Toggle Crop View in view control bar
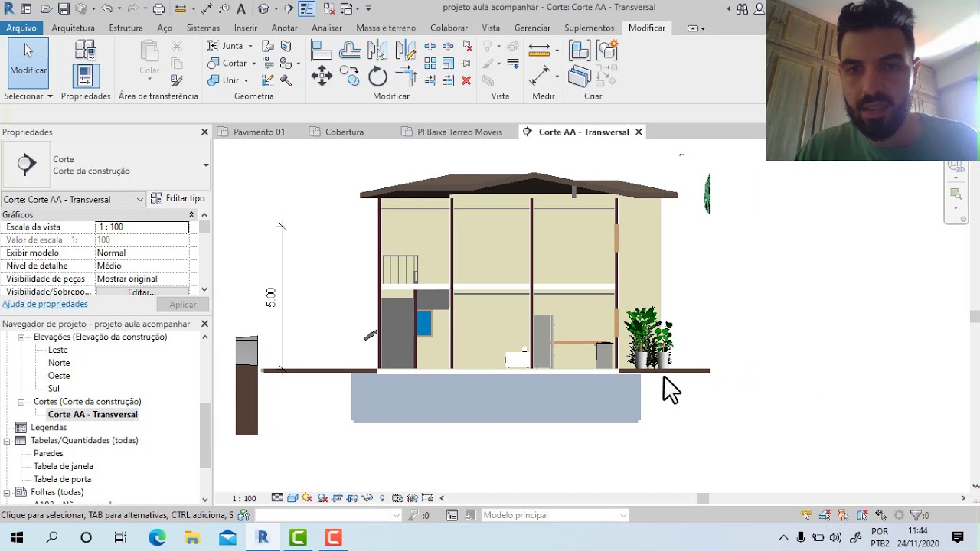The width and height of the screenshot is (980, 551). point(337,498)
